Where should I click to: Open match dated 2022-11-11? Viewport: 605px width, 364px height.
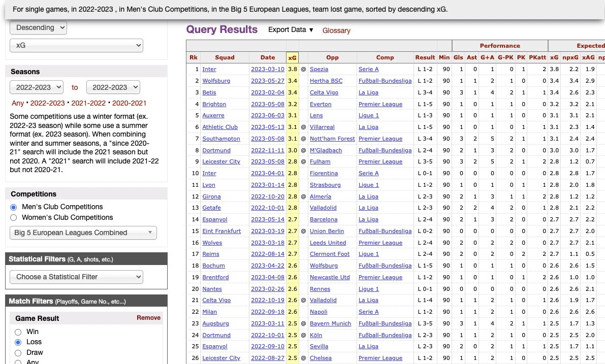267,150
